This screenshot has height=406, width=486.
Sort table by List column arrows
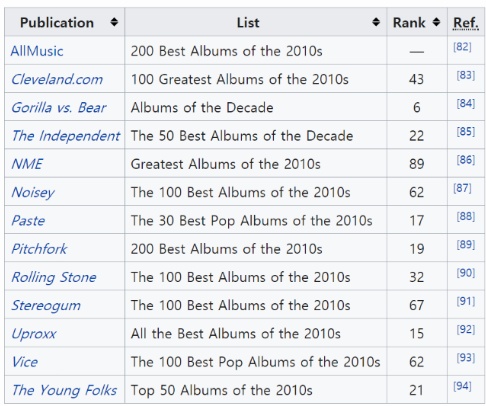coord(376,22)
